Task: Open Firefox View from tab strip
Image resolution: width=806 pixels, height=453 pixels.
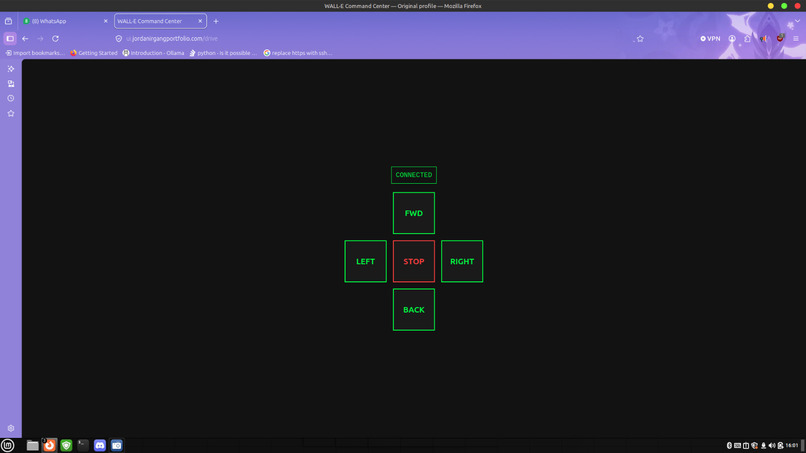Action: tap(8, 21)
